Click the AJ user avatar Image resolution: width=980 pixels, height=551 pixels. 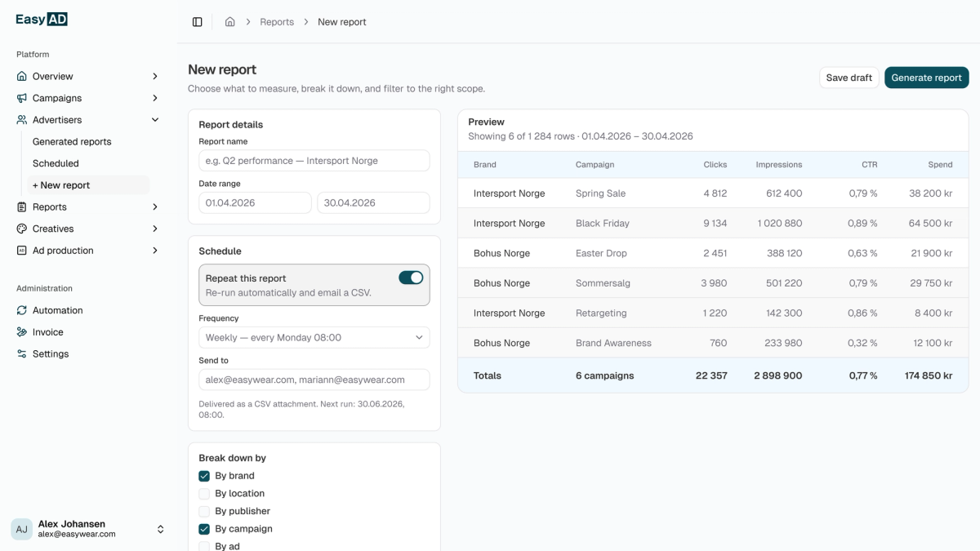coord(21,529)
